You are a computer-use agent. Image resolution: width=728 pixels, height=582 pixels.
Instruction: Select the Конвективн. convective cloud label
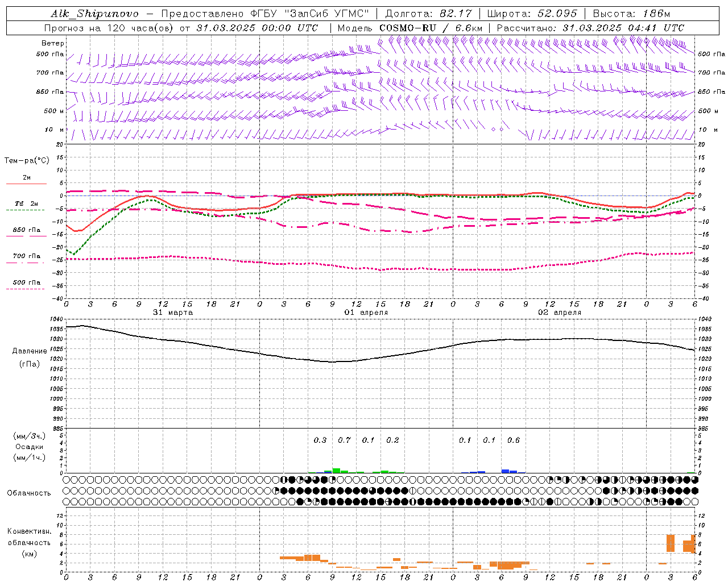click(x=30, y=531)
